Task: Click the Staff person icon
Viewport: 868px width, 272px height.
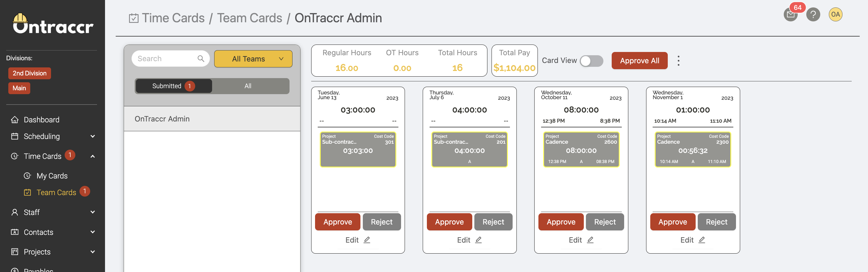Action: [15, 212]
